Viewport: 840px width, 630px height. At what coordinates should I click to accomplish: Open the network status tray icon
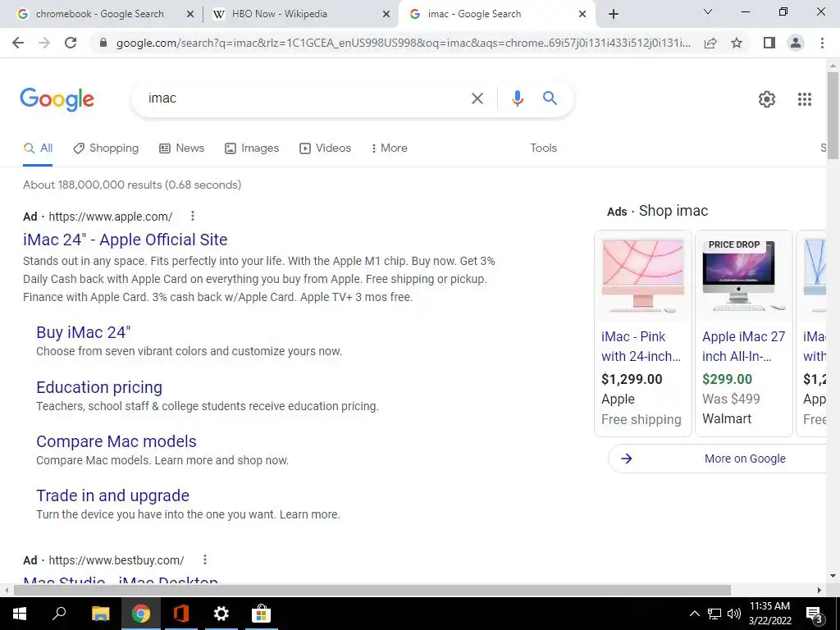(714, 614)
